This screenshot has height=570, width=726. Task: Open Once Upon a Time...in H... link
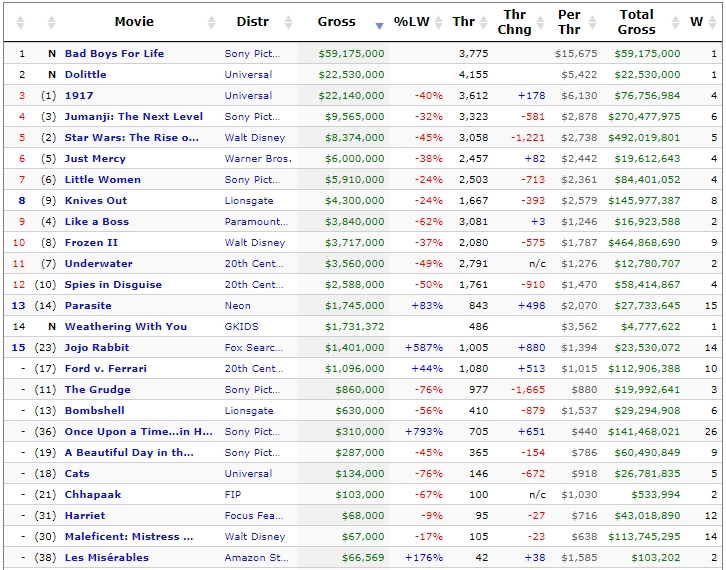click(x=138, y=432)
